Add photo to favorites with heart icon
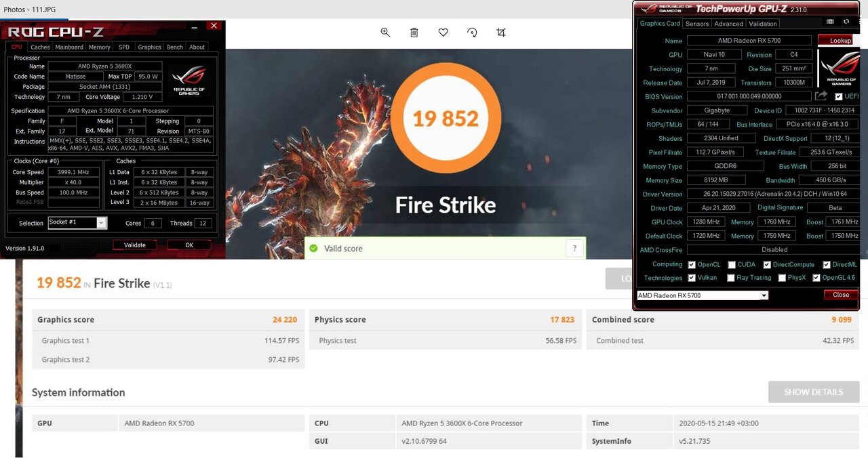868x458 pixels. click(x=443, y=33)
